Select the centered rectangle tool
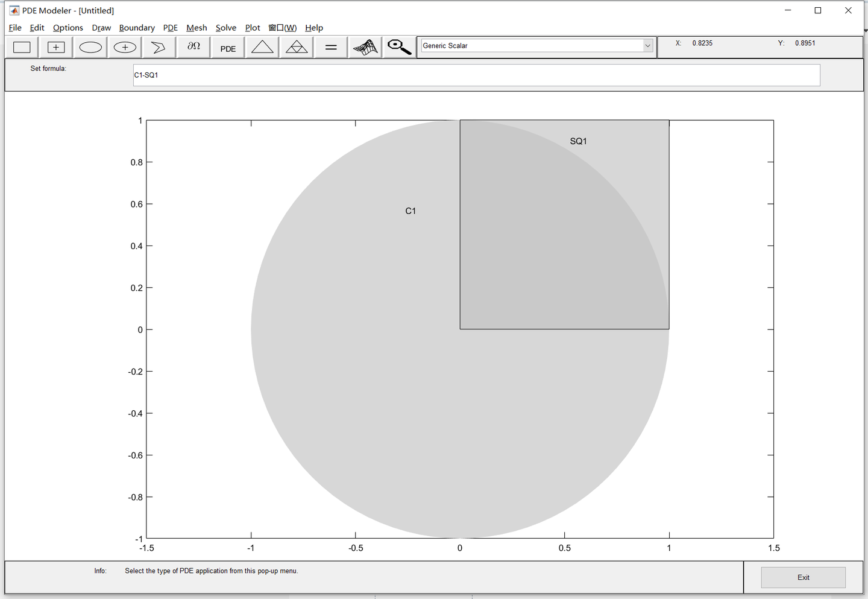 point(56,47)
